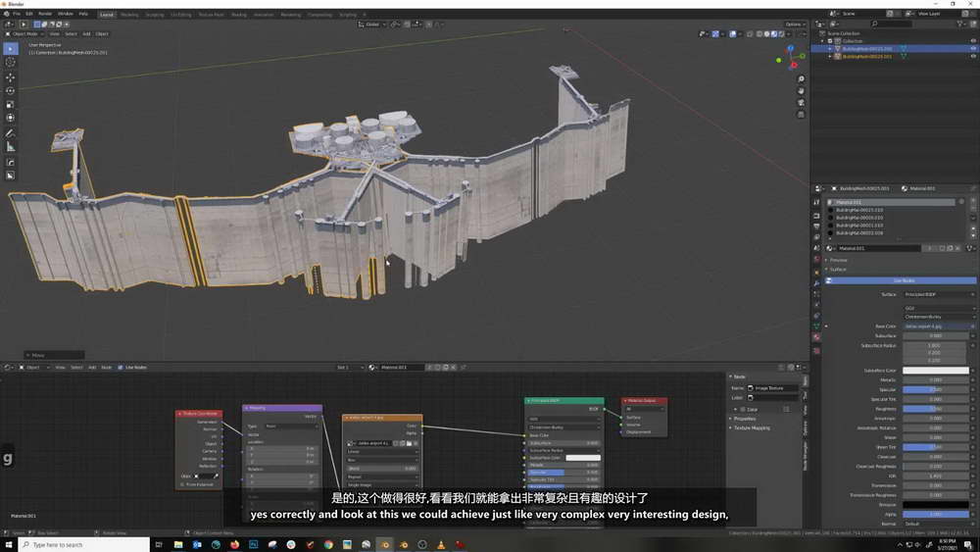This screenshot has height=552, width=980.
Task: Open the Material properties tab
Action: click(816, 337)
